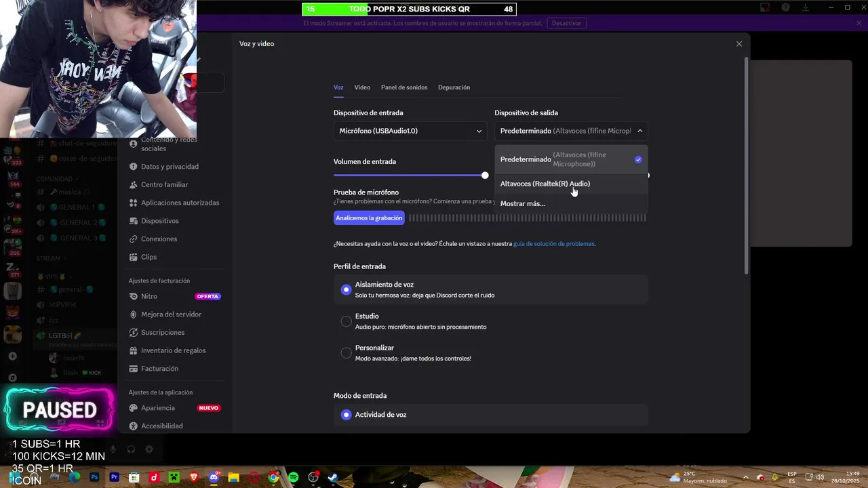
Task: Click Desactivar in Streamer mode banner
Action: 566,23
